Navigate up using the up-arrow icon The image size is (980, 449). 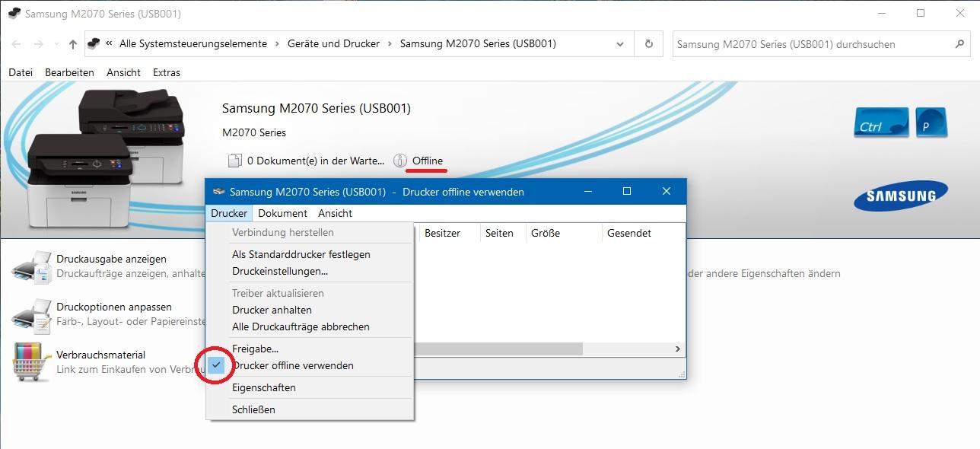[73, 43]
